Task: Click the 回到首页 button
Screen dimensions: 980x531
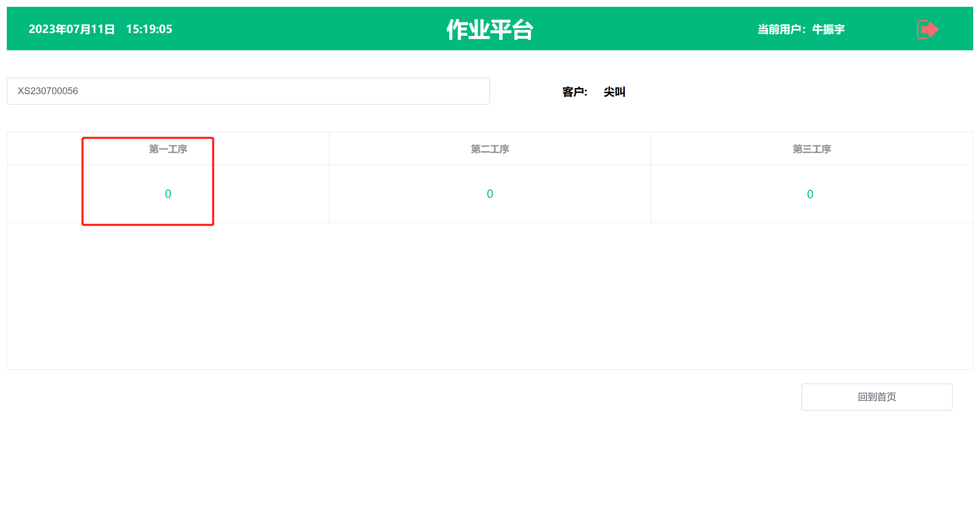Action: click(x=877, y=397)
